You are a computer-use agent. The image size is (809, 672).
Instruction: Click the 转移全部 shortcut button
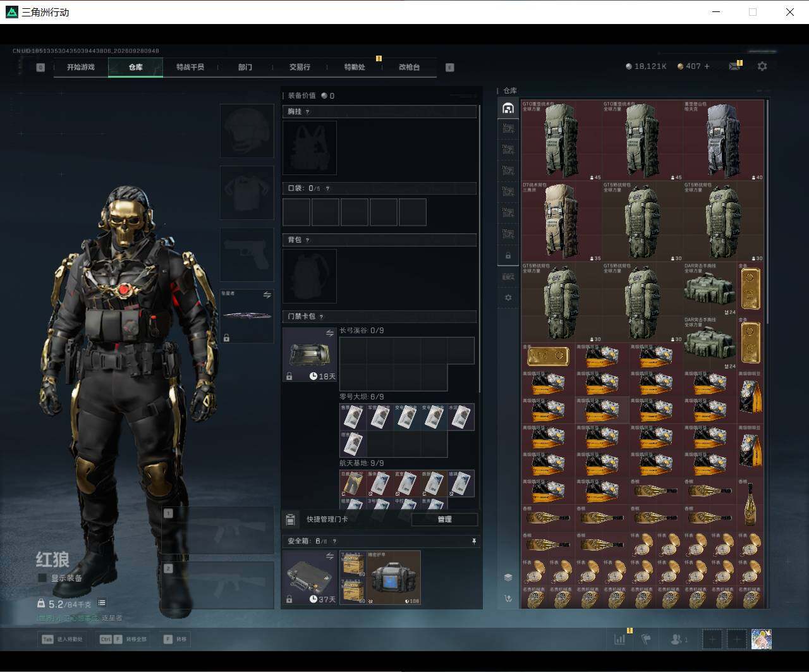pyautogui.click(x=123, y=639)
